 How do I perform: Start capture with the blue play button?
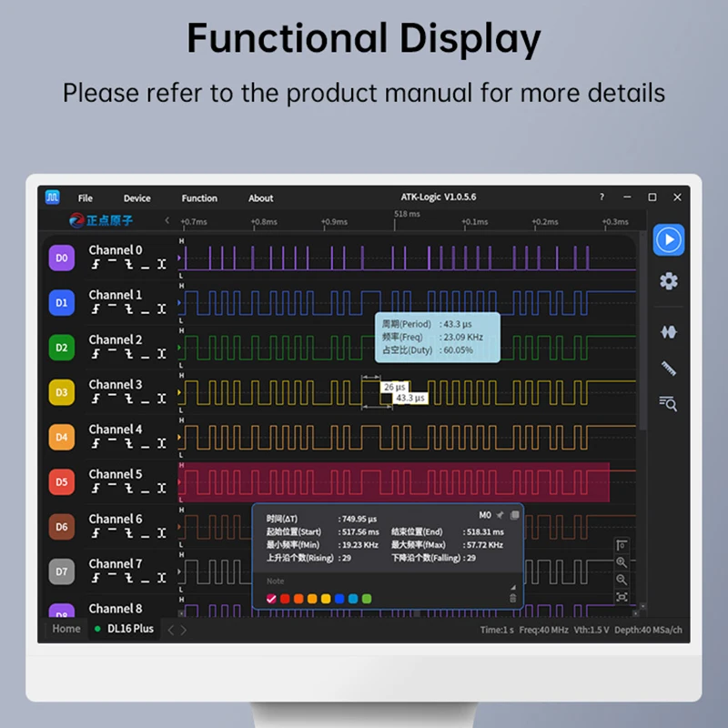pyautogui.click(x=668, y=239)
